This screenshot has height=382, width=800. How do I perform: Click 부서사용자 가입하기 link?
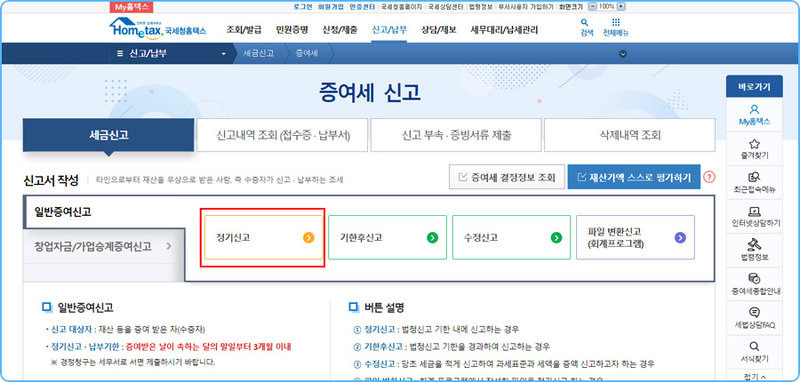(526, 7)
